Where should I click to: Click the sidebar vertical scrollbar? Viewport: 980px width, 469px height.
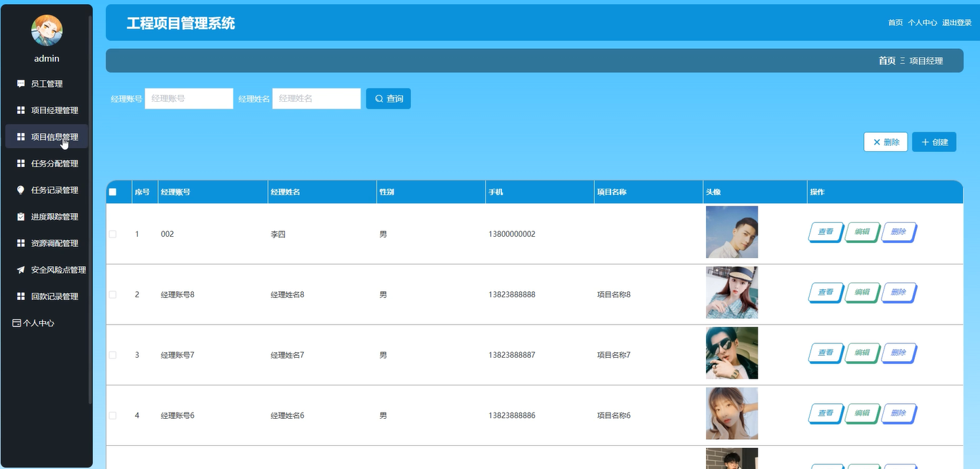click(90, 210)
